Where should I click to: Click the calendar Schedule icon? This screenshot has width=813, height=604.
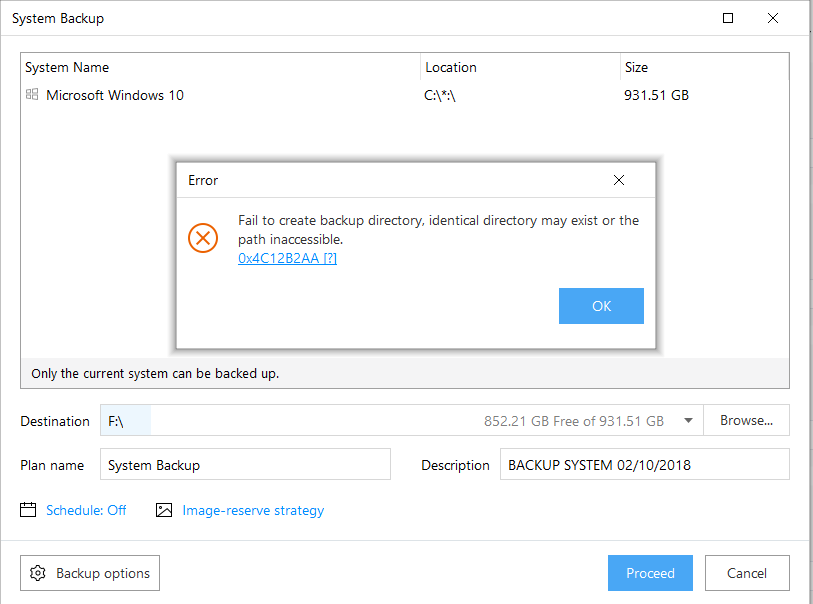[28, 510]
